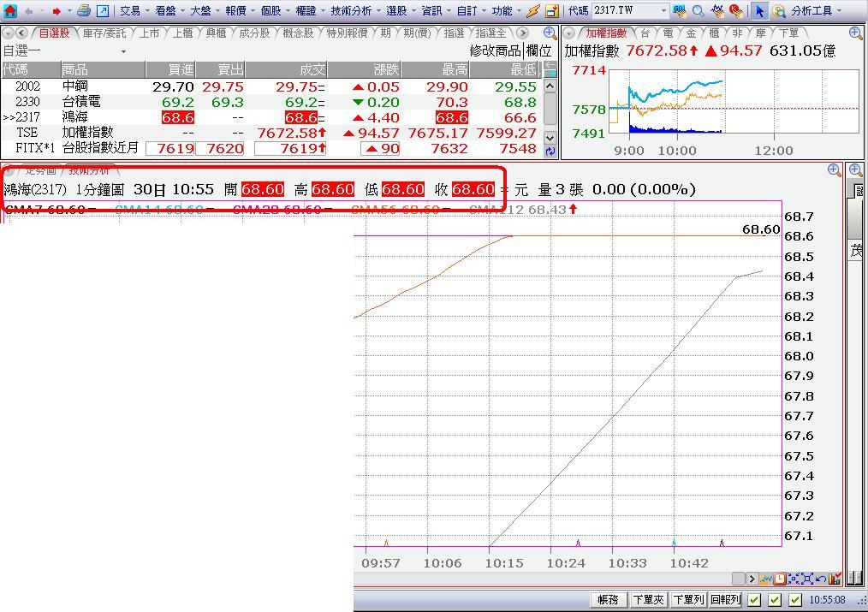Switch to the 上市 tab

click(x=149, y=33)
